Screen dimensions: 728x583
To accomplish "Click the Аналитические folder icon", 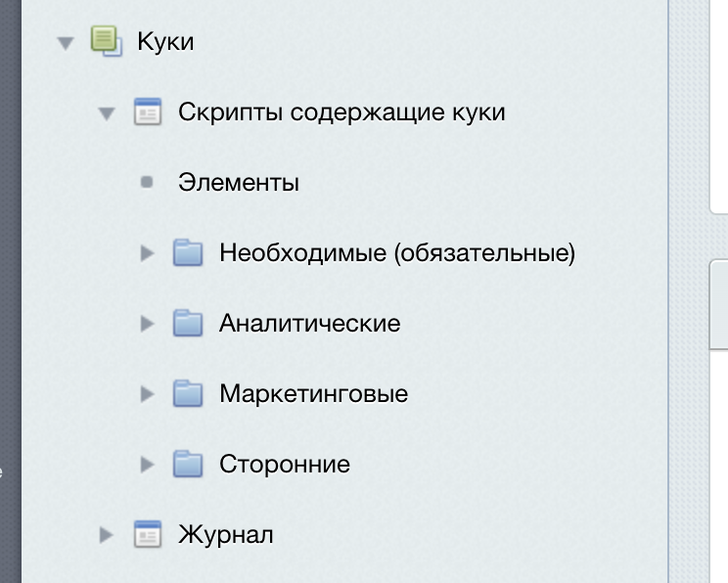I will (x=188, y=324).
